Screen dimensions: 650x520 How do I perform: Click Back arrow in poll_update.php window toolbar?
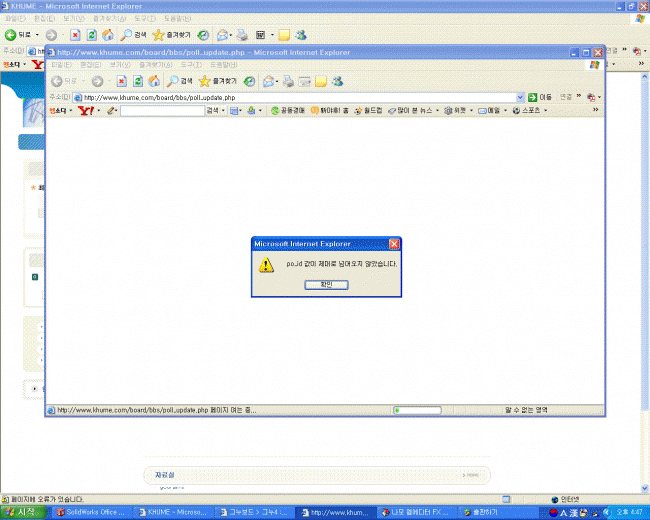pos(56,81)
